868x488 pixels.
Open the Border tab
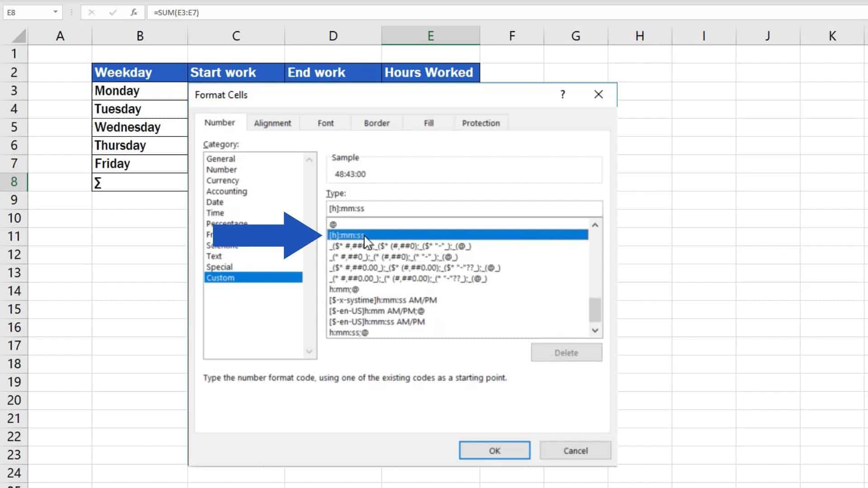point(376,122)
